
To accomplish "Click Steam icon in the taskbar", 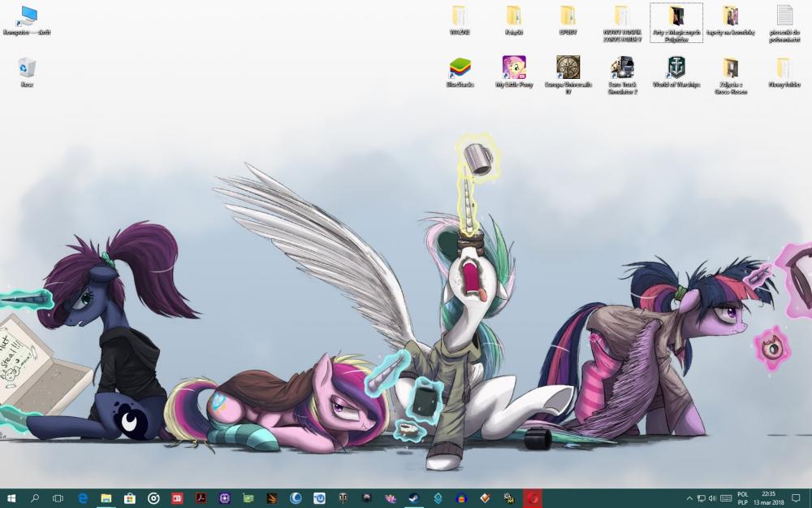I will [x=414, y=498].
